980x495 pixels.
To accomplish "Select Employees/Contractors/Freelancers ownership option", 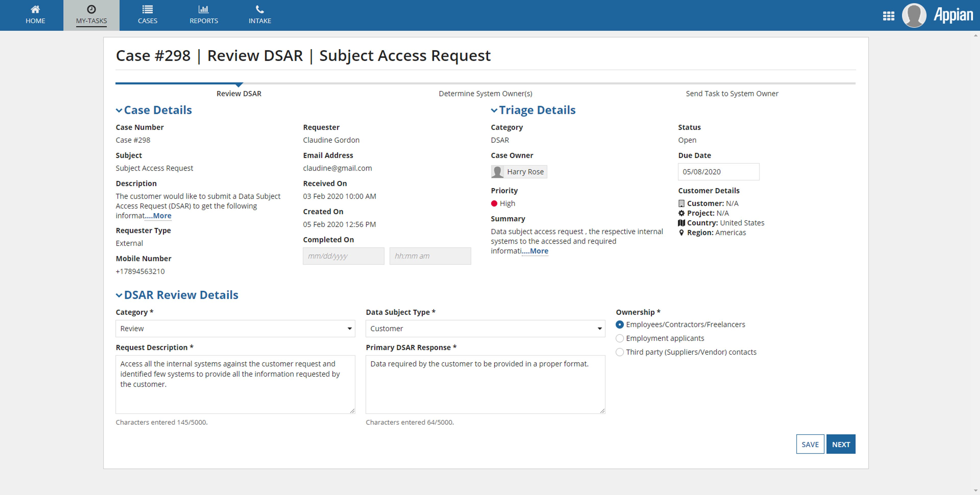I will coord(620,324).
